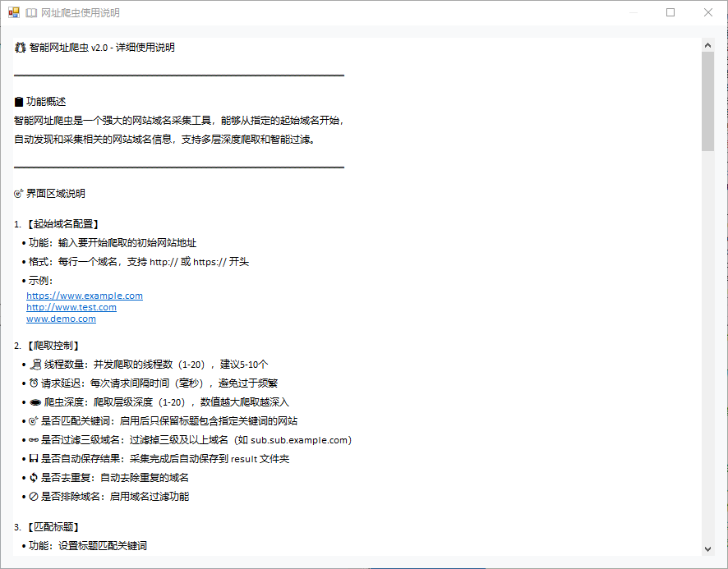Click the notebook icon next to 功能概述

pyautogui.click(x=19, y=100)
